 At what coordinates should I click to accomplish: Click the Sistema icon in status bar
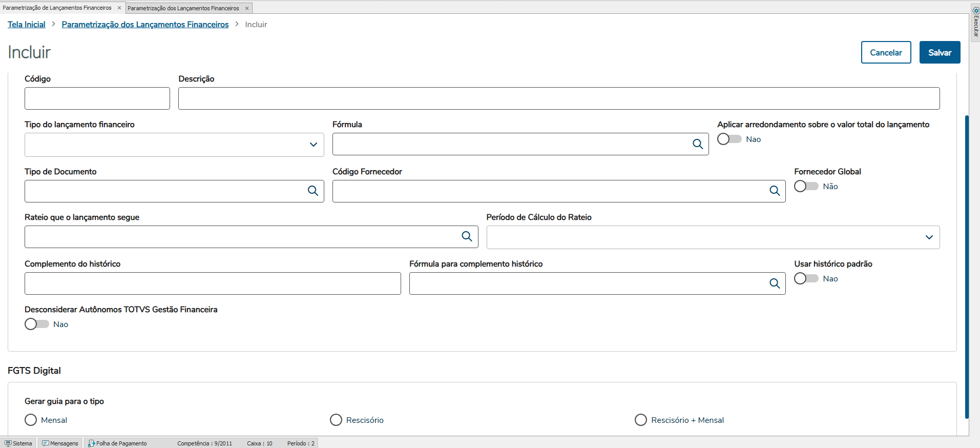tap(8, 443)
